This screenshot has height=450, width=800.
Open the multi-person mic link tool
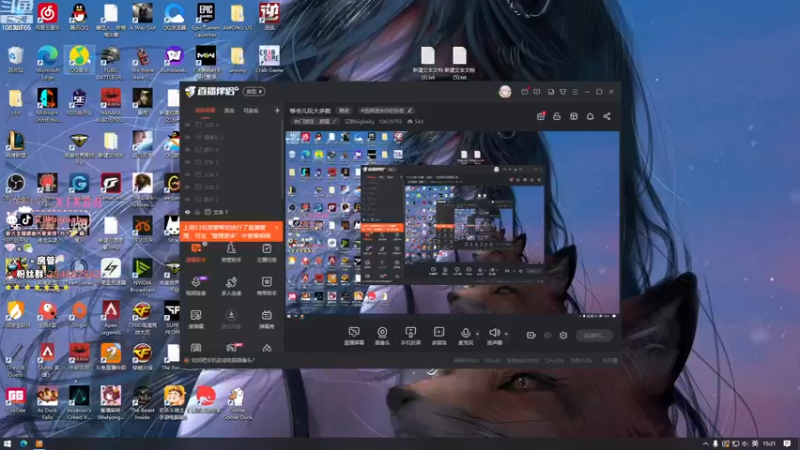[231, 286]
